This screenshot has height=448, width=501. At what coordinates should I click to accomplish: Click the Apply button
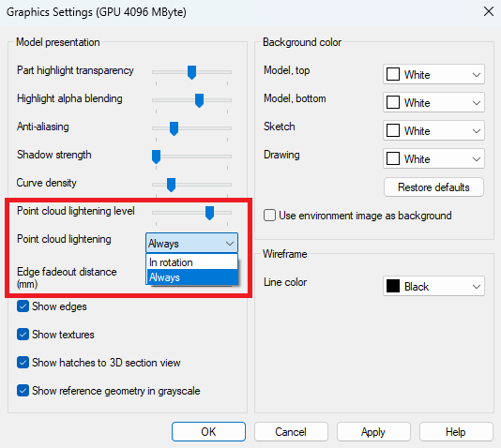(373, 432)
